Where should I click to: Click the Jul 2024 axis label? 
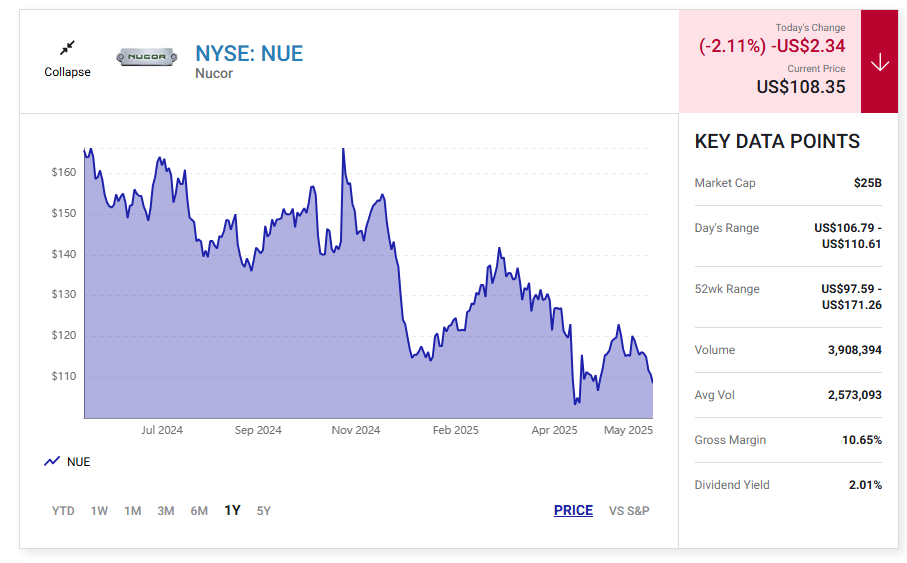click(x=162, y=430)
